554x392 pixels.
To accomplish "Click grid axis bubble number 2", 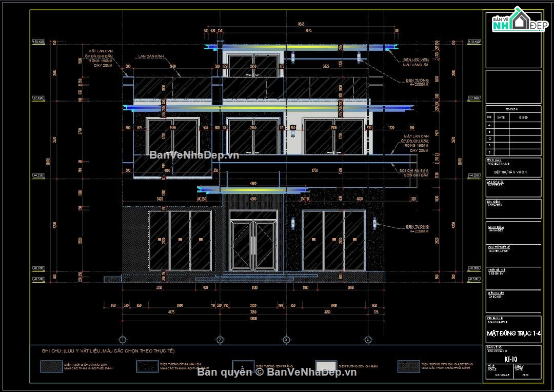I will 220,340.
